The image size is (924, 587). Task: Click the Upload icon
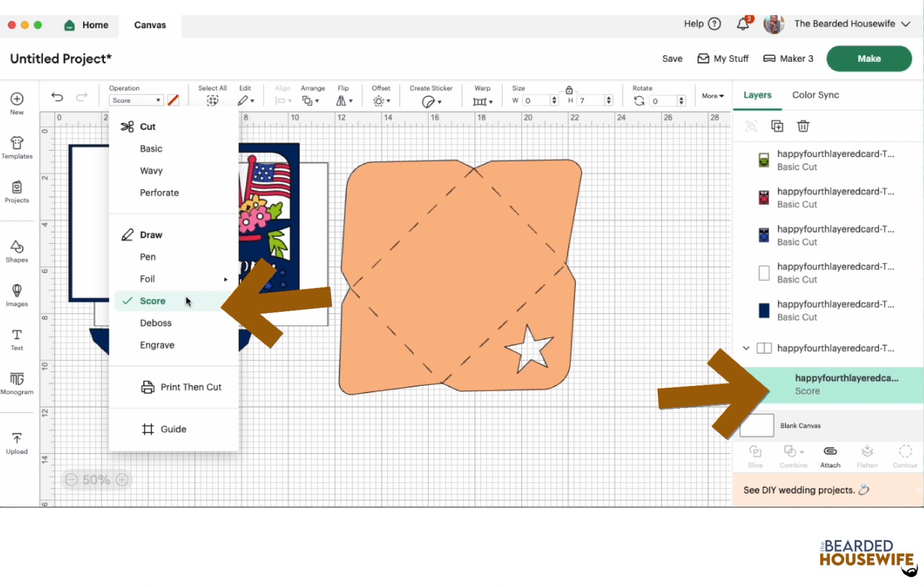tap(17, 439)
